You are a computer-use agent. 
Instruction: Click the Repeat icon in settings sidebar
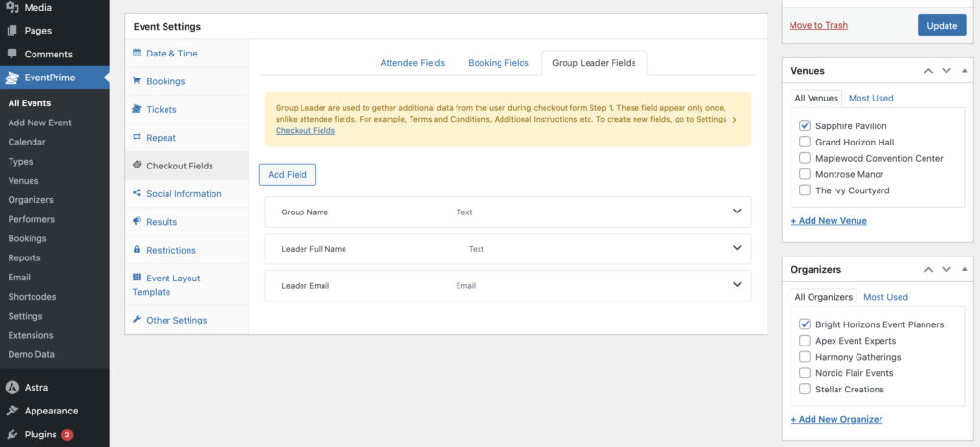[138, 138]
